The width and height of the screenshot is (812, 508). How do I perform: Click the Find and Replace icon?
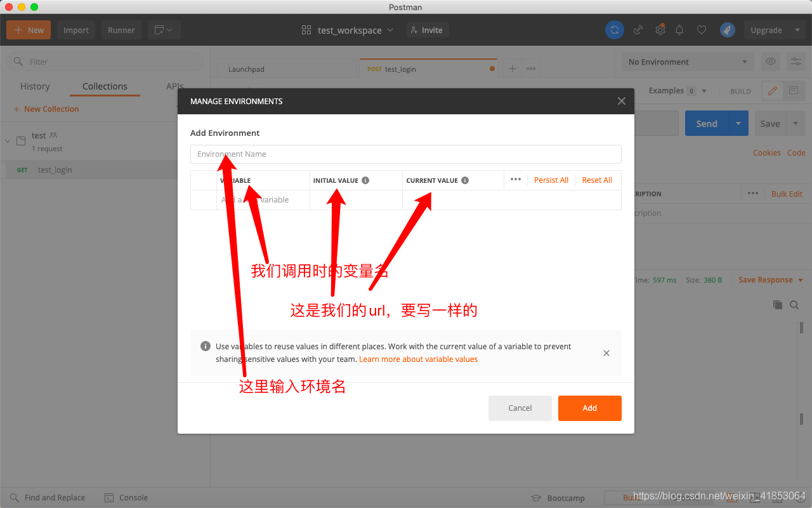tap(14, 498)
